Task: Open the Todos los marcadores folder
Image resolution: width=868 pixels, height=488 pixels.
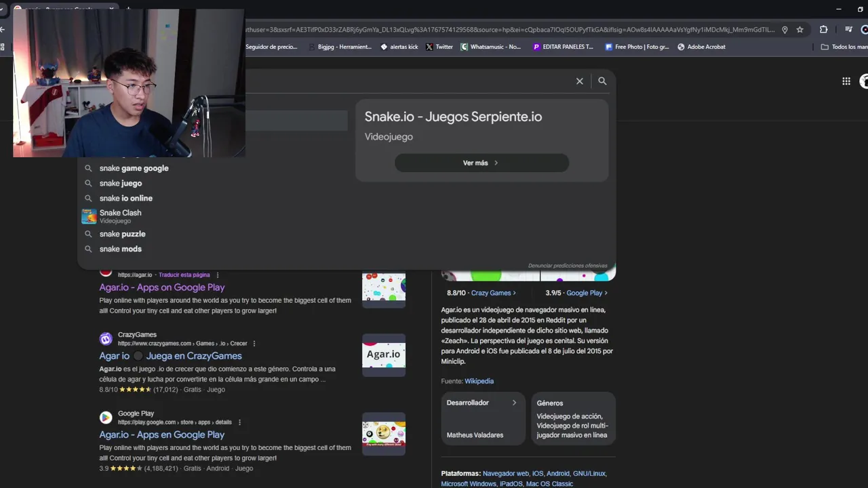Action: (x=844, y=47)
